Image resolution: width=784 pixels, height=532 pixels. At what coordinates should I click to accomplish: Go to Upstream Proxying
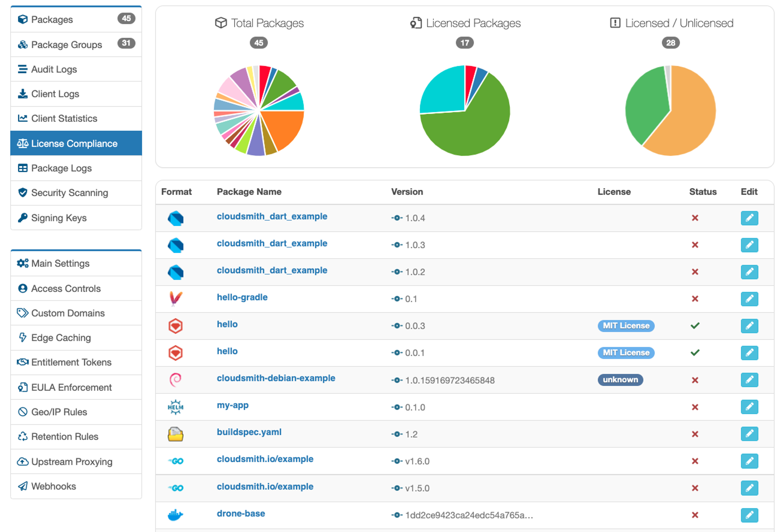pos(76,462)
